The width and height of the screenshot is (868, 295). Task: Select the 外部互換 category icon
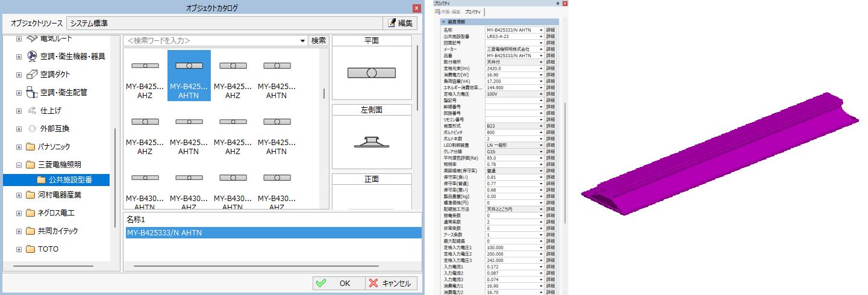click(33, 128)
